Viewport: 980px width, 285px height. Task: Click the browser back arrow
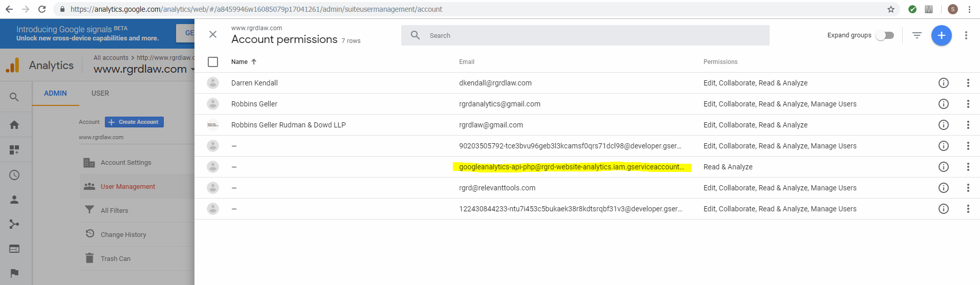9,9
